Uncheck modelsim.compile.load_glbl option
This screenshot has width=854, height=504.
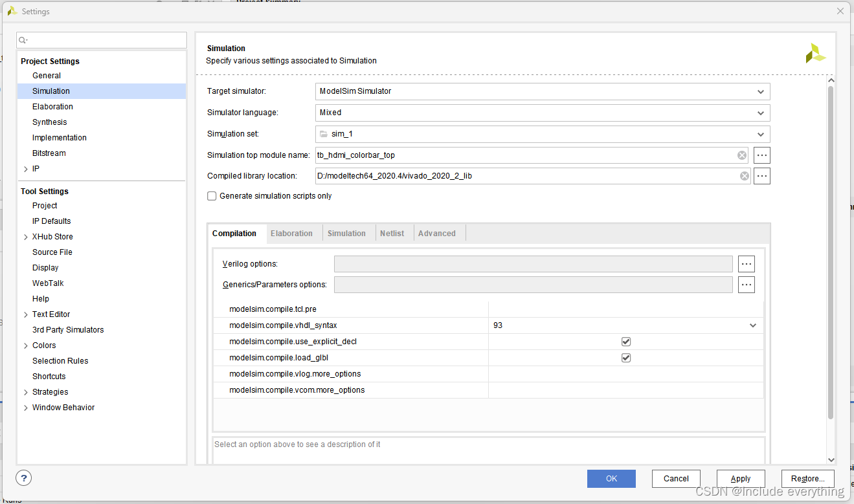point(626,358)
